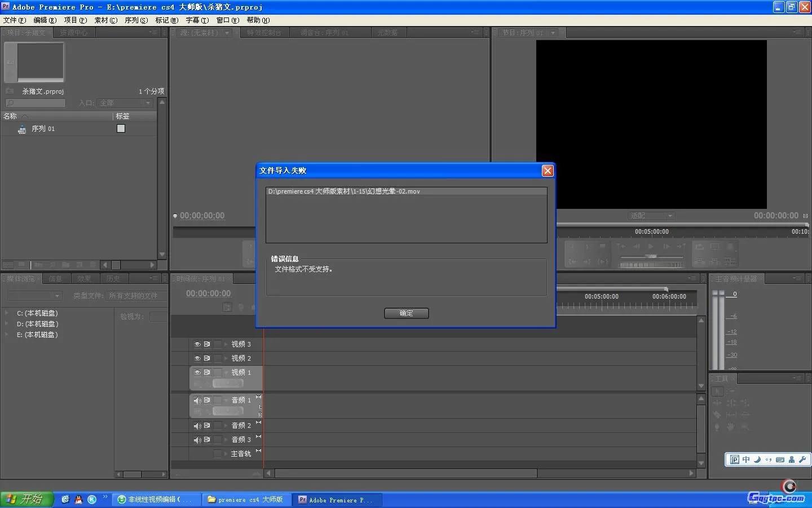Open the 序列 menu in the menu bar
Screen dimensions: 812x508
(x=136, y=20)
